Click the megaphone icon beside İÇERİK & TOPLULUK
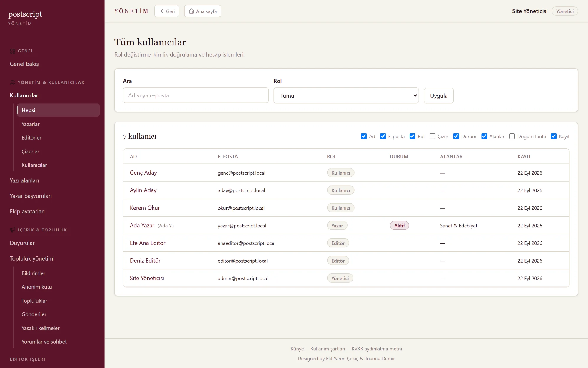The image size is (588, 368). coord(12,230)
